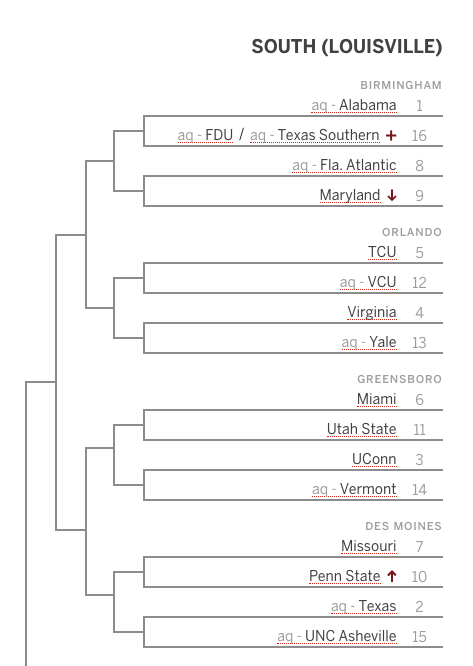Image resolution: width=473 pixels, height=666 pixels.
Task: Select the UConn team link
Action: coord(374,459)
